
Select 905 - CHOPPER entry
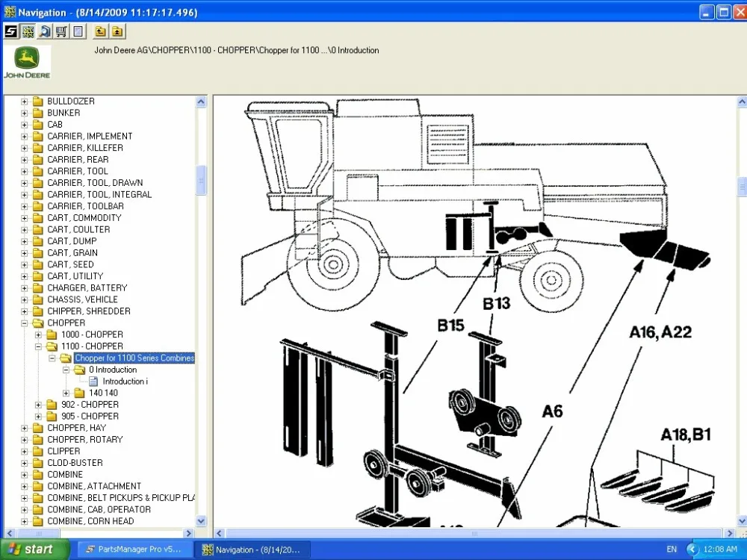tap(90, 416)
